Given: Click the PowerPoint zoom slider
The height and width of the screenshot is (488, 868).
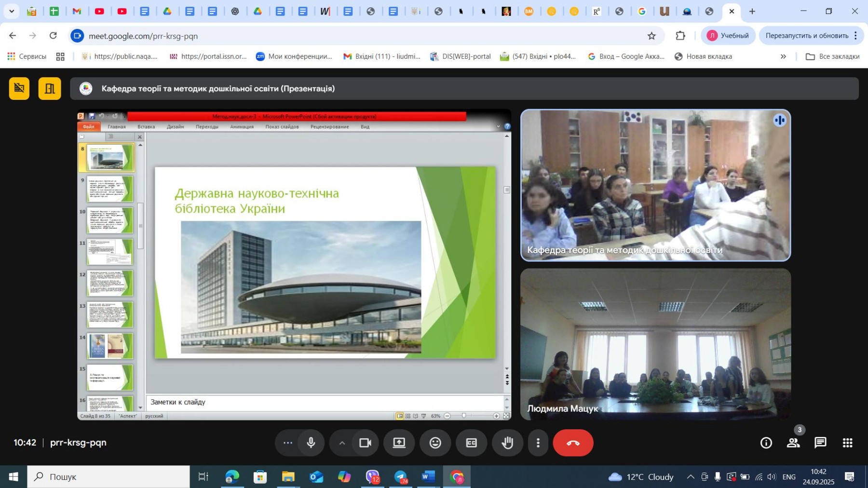Looking at the screenshot, I should tap(464, 416).
